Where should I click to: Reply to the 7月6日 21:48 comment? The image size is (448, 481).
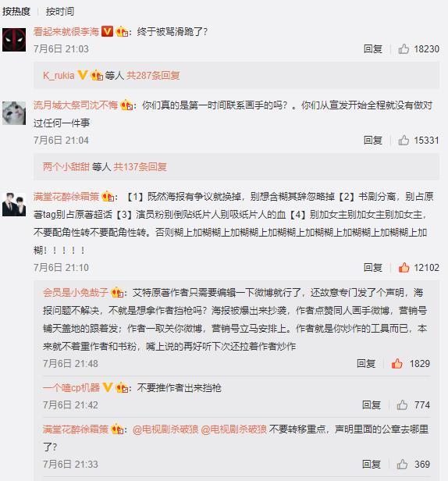pos(366,364)
